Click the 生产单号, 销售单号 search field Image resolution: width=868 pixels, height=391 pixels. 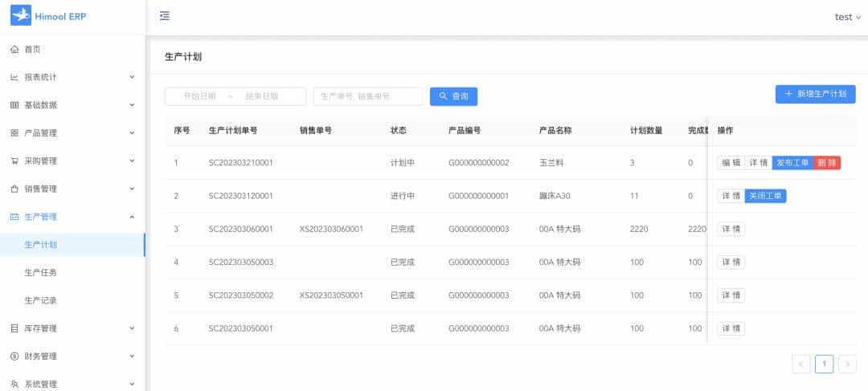pos(368,96)
